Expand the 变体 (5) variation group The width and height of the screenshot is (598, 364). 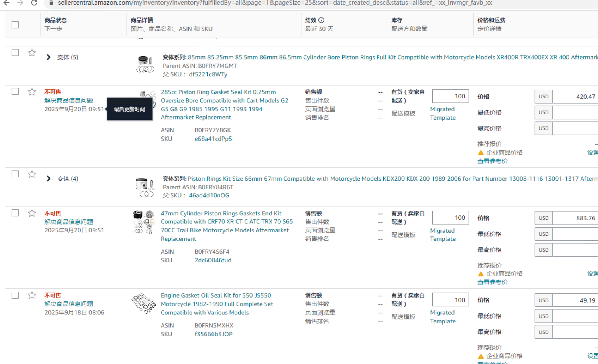click(x=48, y=57)
